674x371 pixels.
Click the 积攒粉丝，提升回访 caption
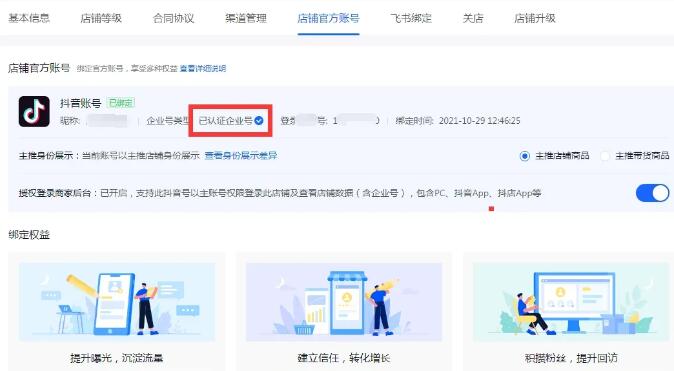click(x=571, y=358)
